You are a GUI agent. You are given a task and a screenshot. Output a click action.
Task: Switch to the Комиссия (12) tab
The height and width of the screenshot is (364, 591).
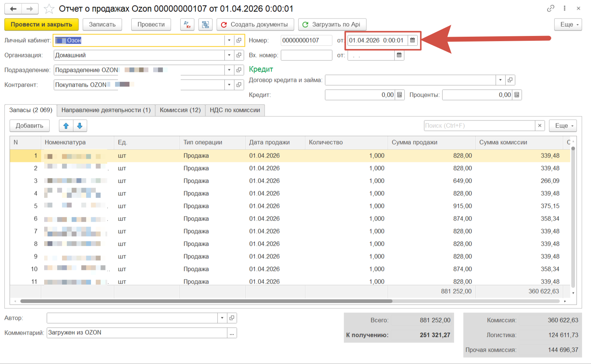[x=180, y=110]
